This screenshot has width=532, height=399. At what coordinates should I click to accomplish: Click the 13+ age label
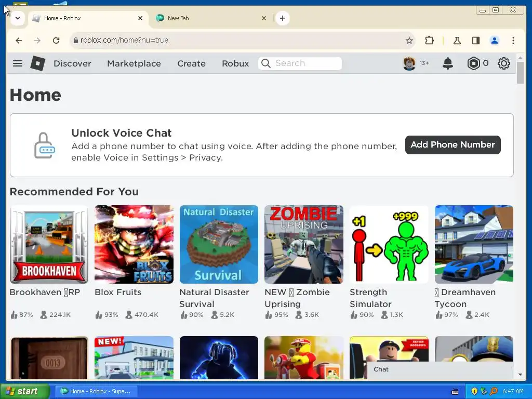(x=424, y=63)
